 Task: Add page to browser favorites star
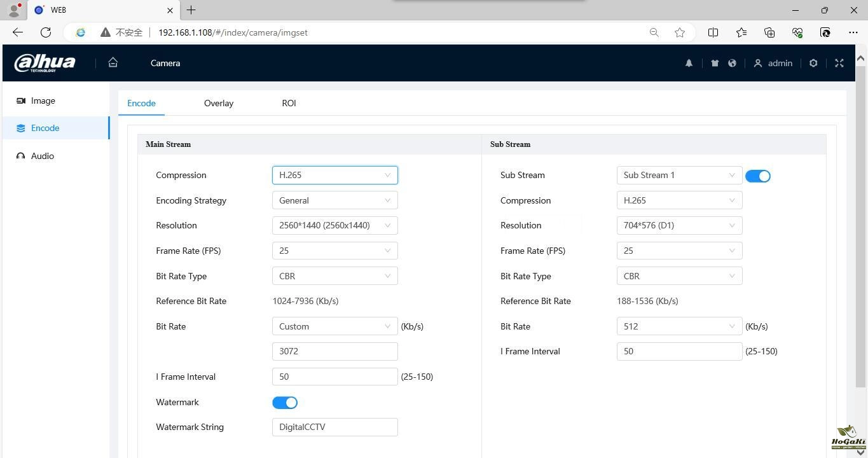pyautogui.click(x=680, y=32)
